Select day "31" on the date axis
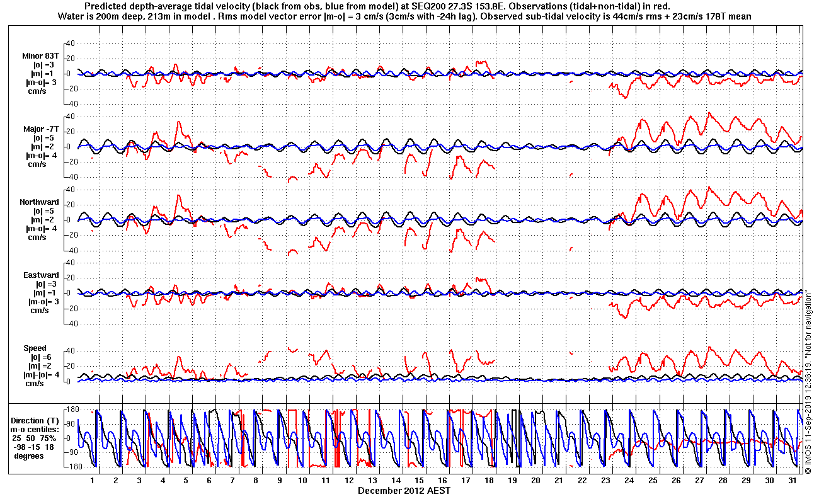 pyautogui.click(x=793, y=480)
